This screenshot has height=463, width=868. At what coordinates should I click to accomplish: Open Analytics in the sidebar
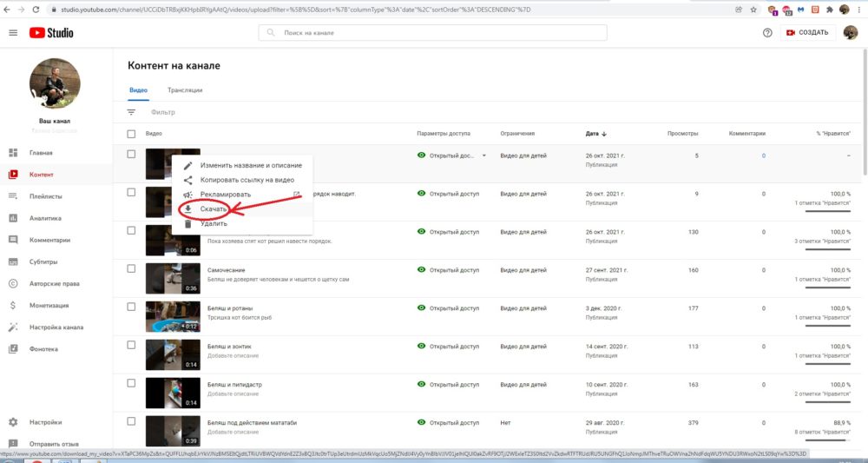click(45, 218)
